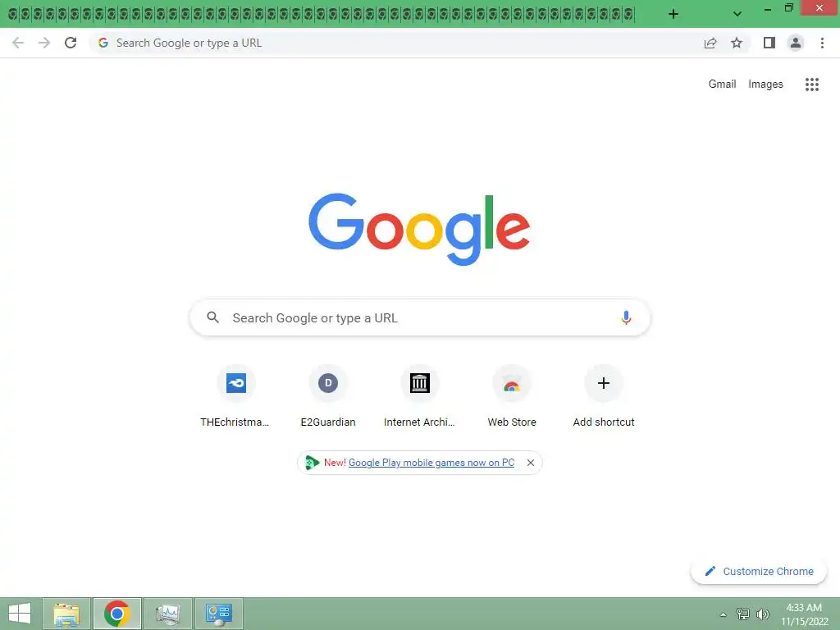Open the Windows Start button
This screenshot has width=840, height=630.
tap(20, 614)
